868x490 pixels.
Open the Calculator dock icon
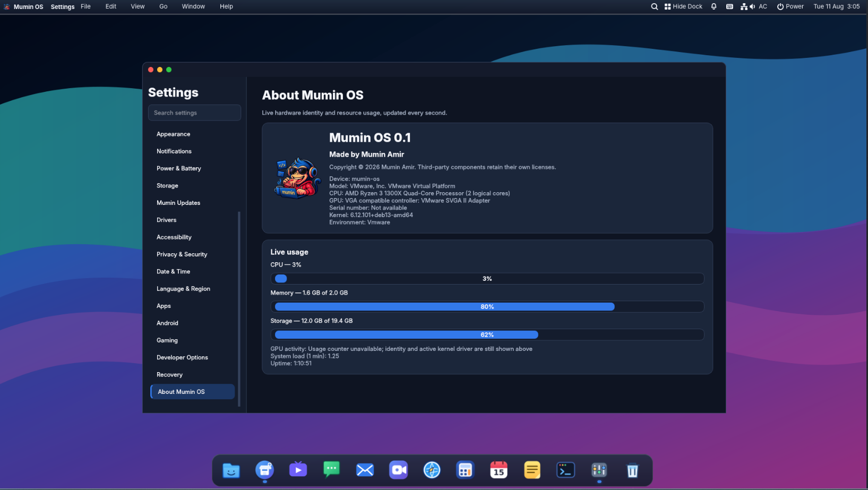(465, 470)
